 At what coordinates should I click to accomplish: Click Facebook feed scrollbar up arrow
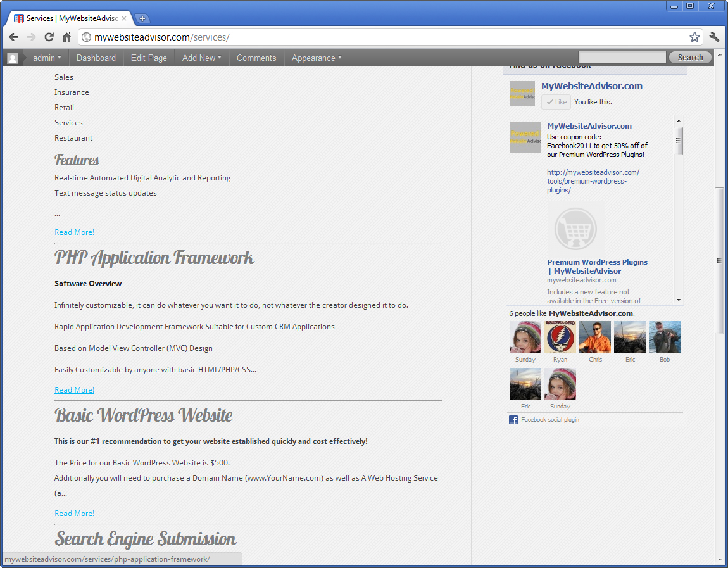click(x=679, y=121)
